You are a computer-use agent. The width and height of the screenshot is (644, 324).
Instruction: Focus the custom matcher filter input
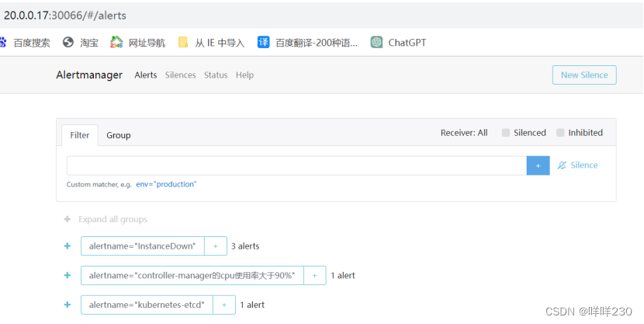point(296,165)
